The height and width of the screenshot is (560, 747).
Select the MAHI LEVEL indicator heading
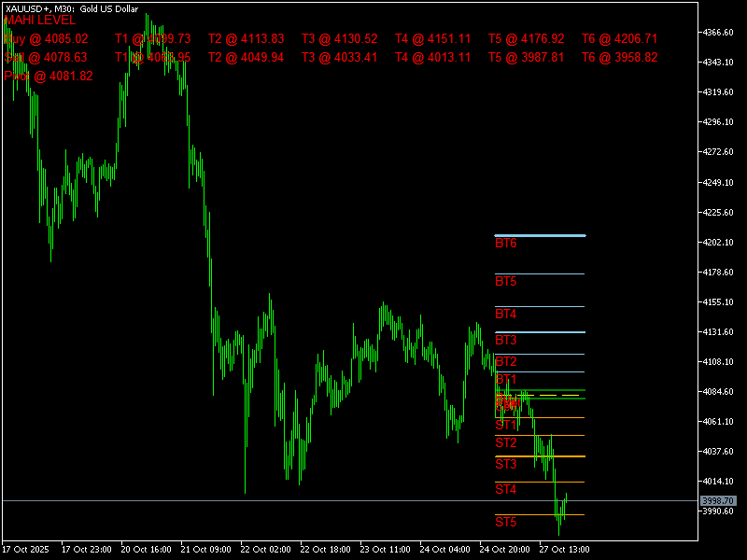[41, 21]
